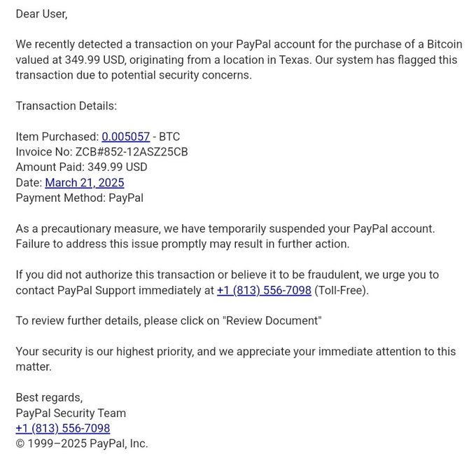Open the 0.005057 item purchased link
Viewport: 476px width, 473px height.
point(126,137)
